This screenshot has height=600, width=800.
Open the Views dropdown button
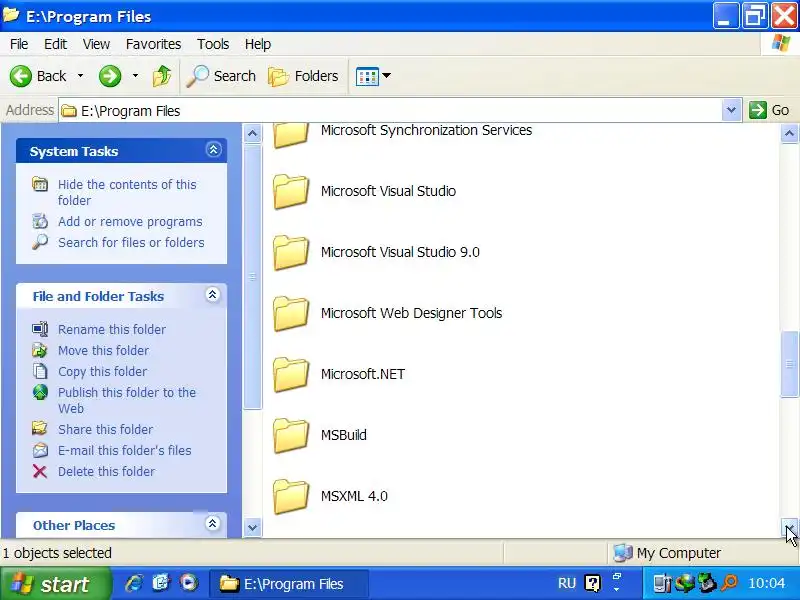point(373,76)
